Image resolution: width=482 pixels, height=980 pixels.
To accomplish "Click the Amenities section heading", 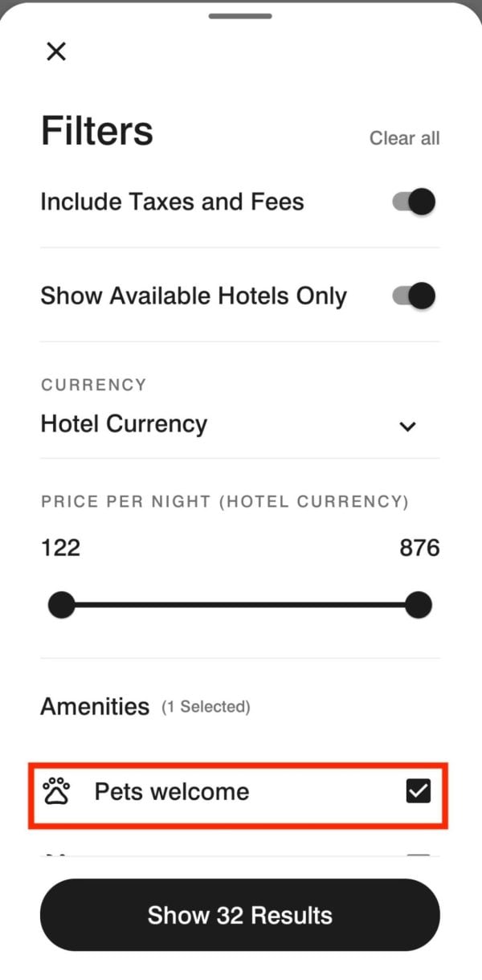I will pos(95,707).
